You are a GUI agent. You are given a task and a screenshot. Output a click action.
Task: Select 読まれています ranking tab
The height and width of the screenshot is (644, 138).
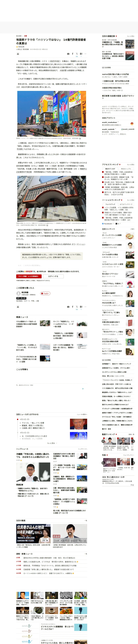coord(110,169)
